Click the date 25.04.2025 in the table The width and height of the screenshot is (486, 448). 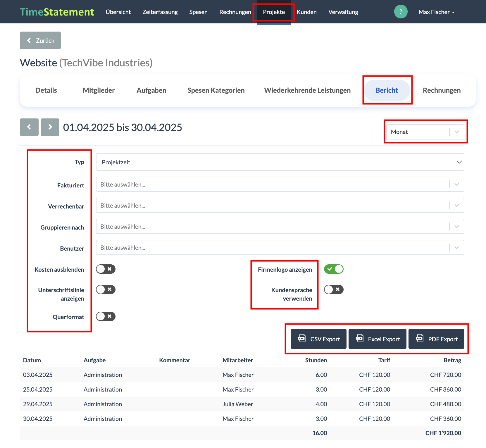coord(38,390)
